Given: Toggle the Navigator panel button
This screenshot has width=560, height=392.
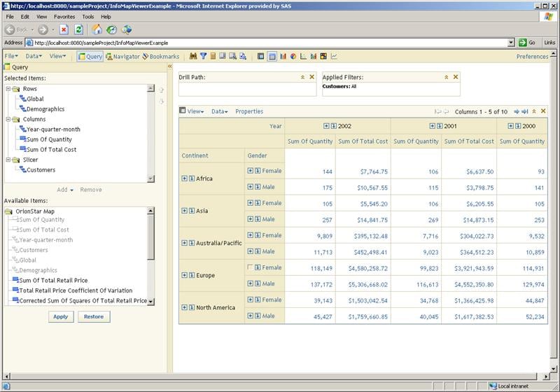Looking at the screenshot, I should click(122, 57).
